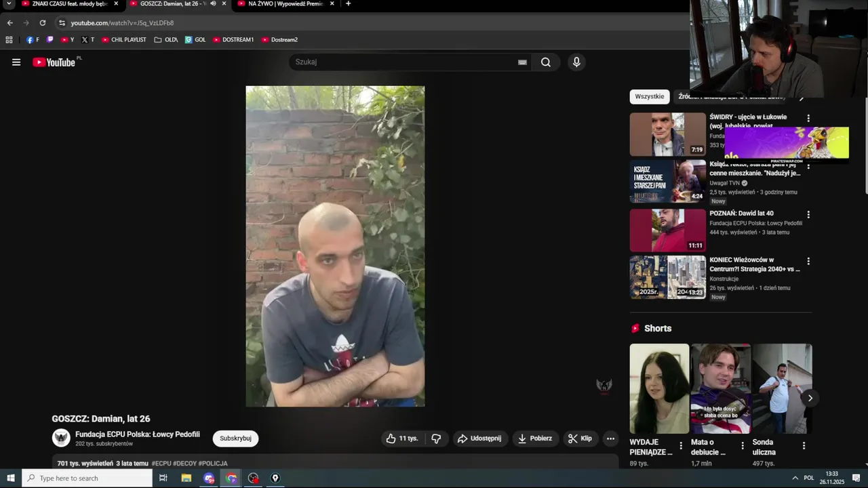Screen dimensions: 868x488
Task: Click the video player to pause
Action: tap(335, 246)
